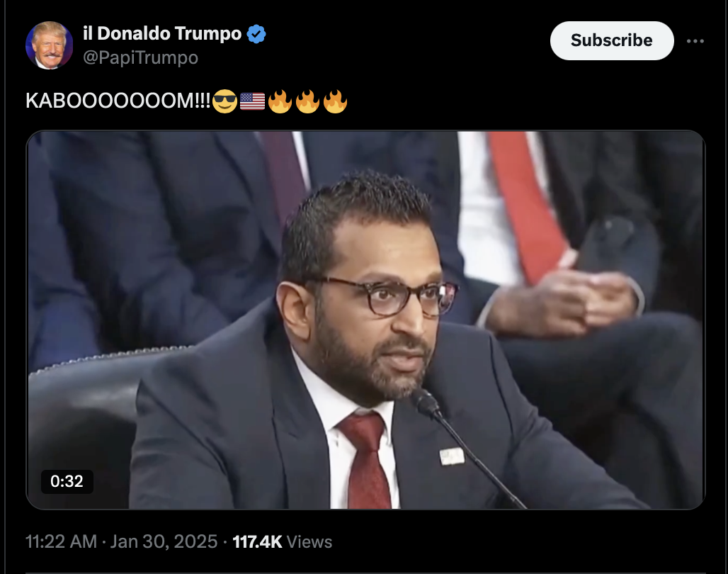Viewport: 728px width, 574px height.
Task: Click the first fire emoji in post
Action: [x=280, y=101]
